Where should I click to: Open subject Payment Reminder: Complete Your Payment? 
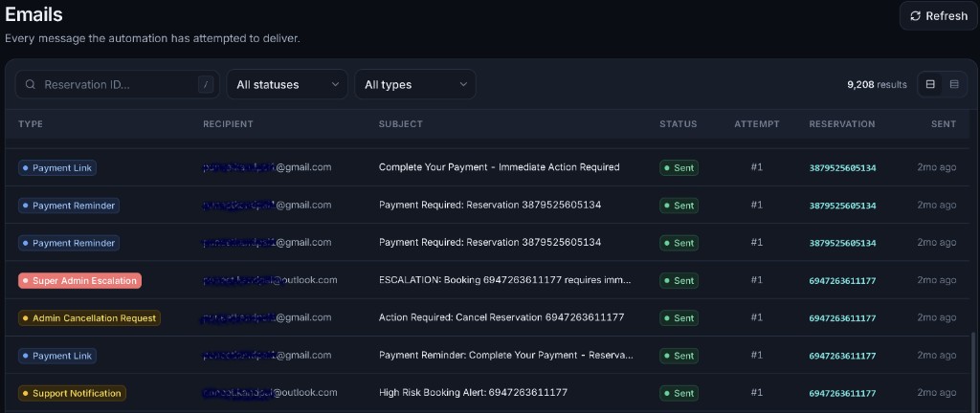[506, 355]
